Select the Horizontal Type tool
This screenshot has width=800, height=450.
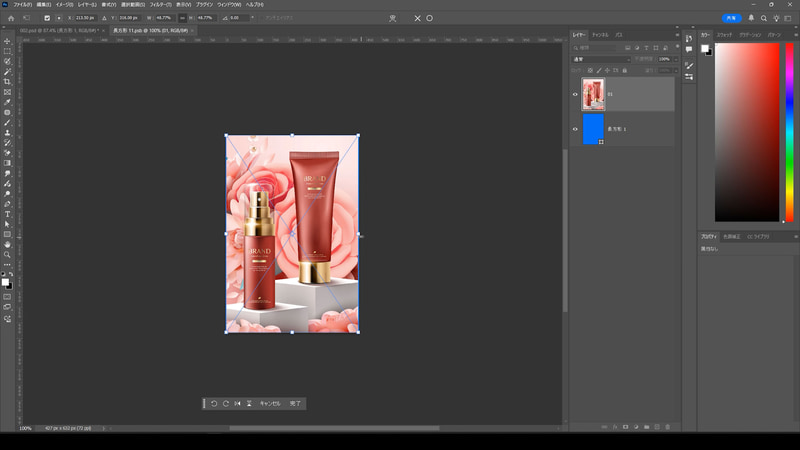point(7,214)
